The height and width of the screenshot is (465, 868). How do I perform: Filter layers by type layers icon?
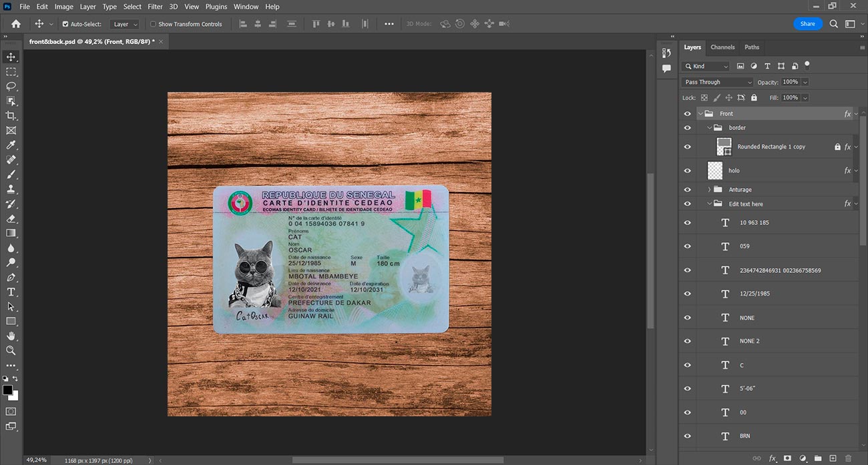click(767, 66)
